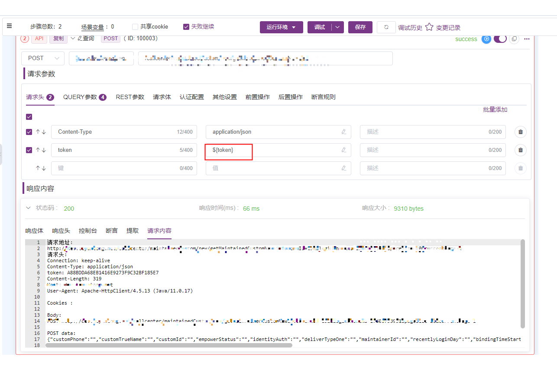Screen dimensions: 557x392
Task: Open the 后置操作 tab
Action: (291, 97)
